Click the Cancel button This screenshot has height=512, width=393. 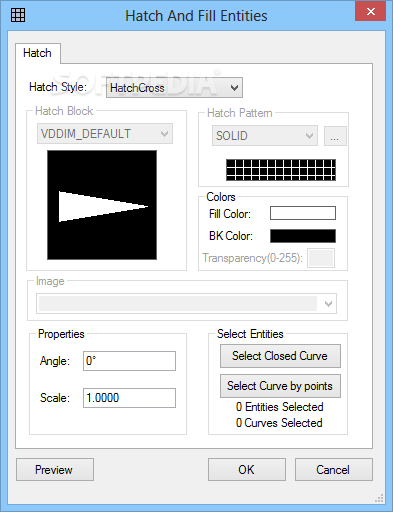(334, 470)
